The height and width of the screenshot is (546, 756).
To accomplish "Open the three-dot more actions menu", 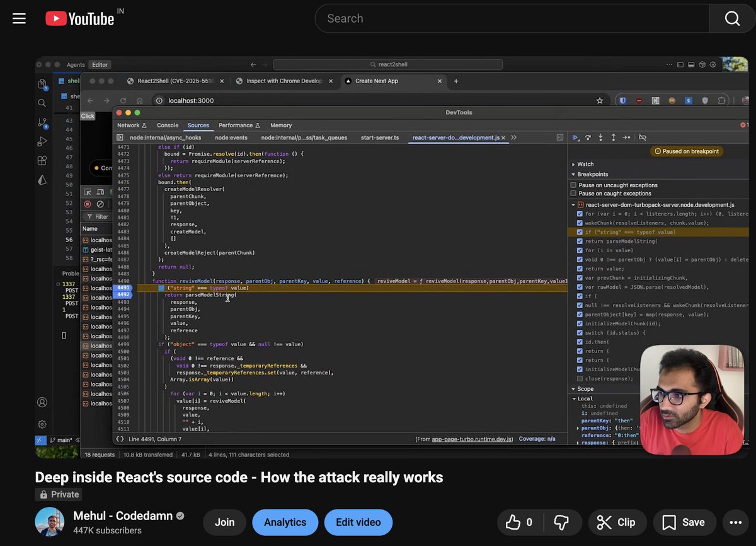I will point(735,522).
